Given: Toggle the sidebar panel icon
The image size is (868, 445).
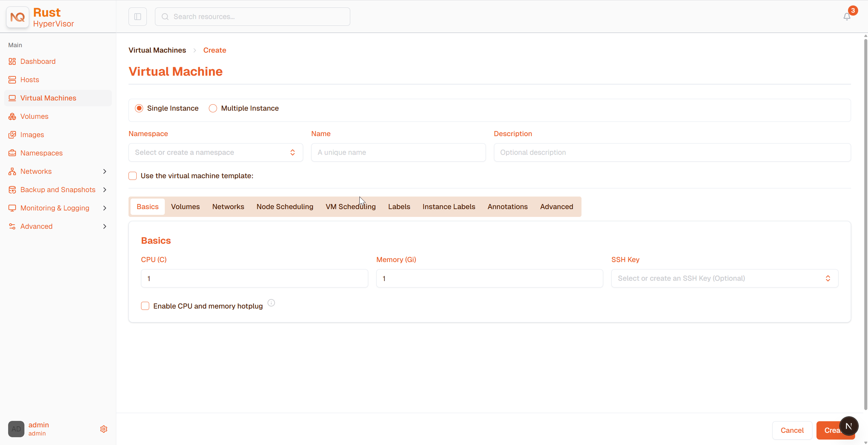Looking at the screenshot, I should [138, 17].
